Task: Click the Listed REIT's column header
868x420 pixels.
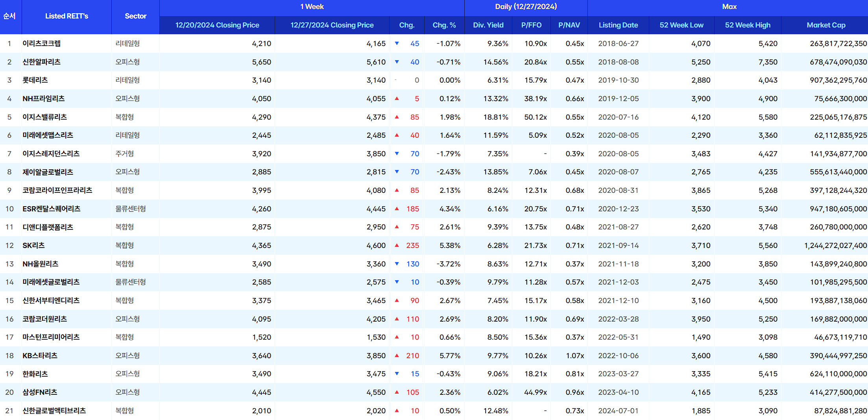Action: tap(66, 16)
